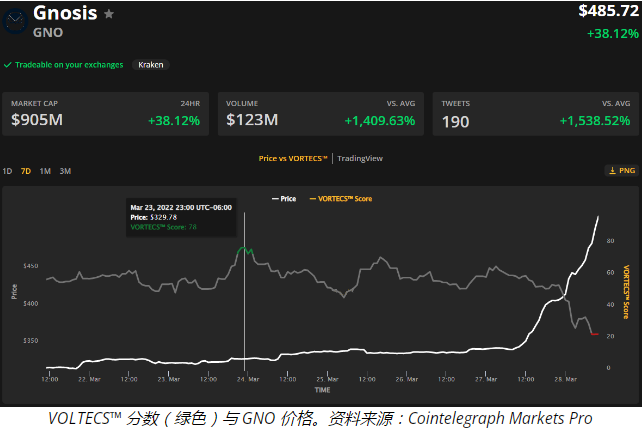Download chart as PNG

[x=622, y=171]
